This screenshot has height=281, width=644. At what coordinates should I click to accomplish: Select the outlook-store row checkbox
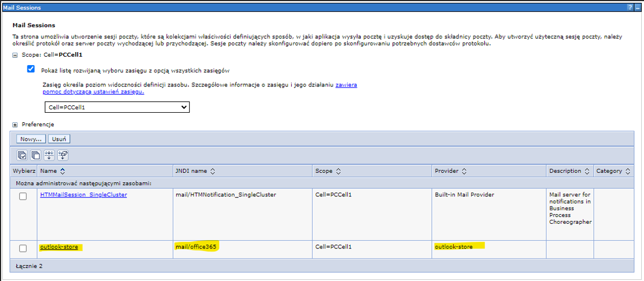tap(23, 248)
